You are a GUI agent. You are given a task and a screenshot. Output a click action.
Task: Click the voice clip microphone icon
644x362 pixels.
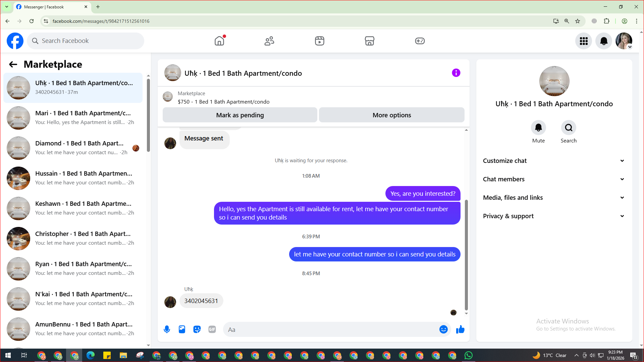[x=167, y=329]
